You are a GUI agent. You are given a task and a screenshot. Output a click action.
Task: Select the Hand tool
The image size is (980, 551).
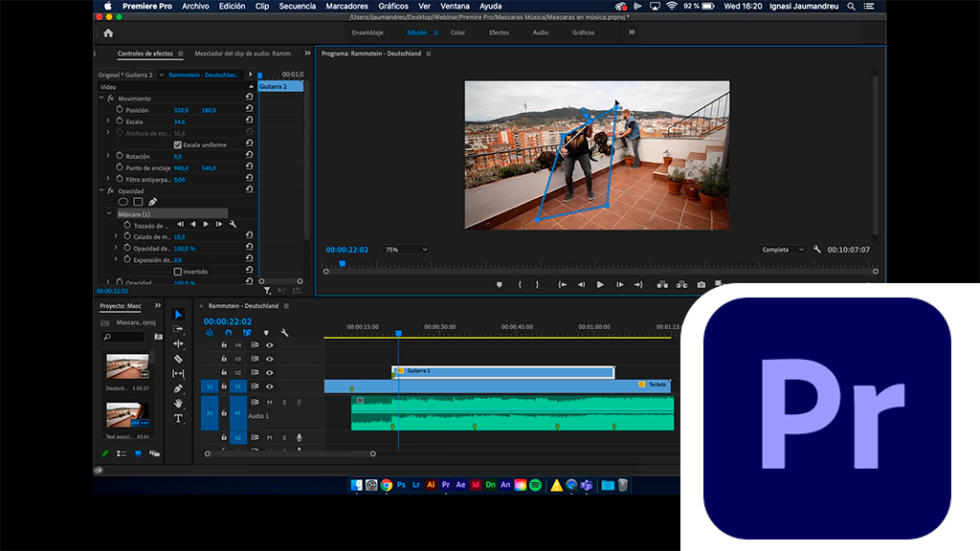(178, 404)
